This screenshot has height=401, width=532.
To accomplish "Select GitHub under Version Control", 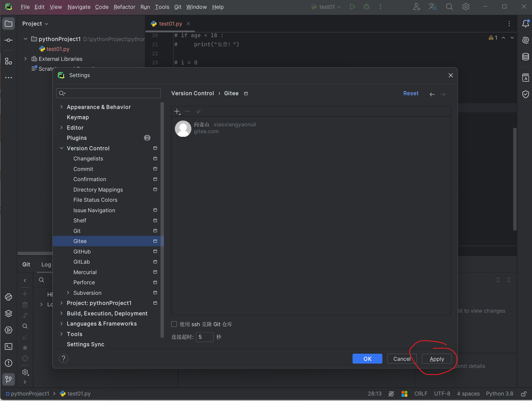I will [82, 252].
